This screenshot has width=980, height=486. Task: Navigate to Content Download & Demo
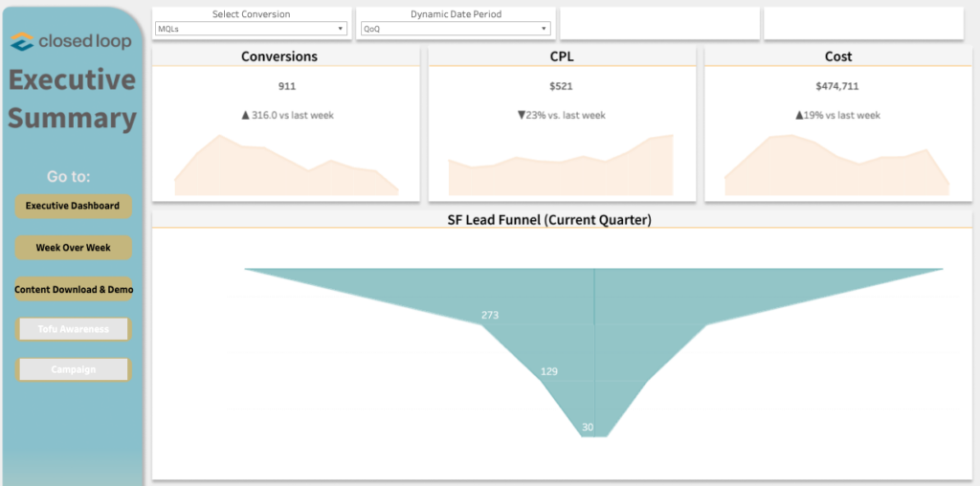point(73,289)
